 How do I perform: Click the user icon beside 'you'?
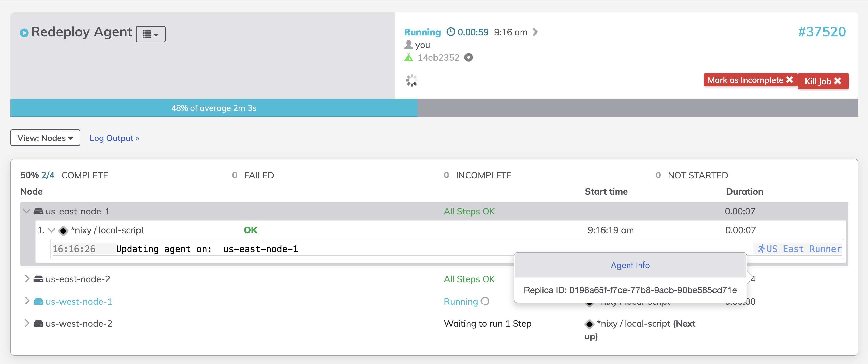[x=408, y=44]
